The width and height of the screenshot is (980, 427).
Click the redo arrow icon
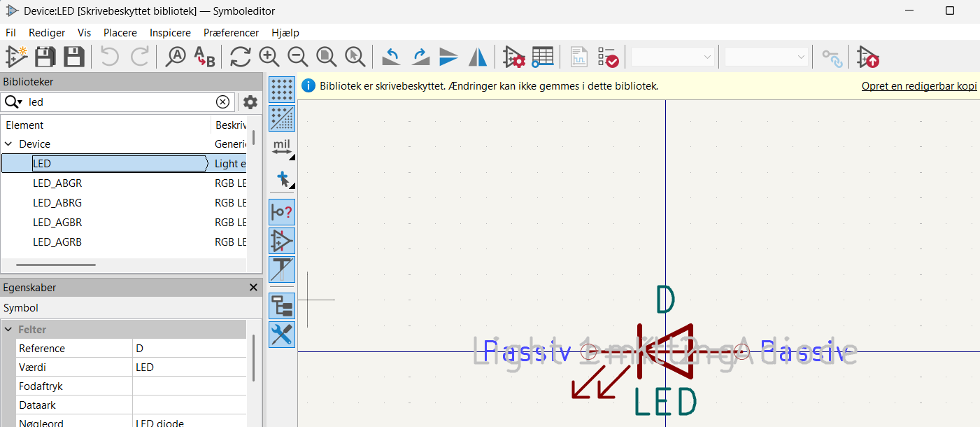click(x=140, y=57)
